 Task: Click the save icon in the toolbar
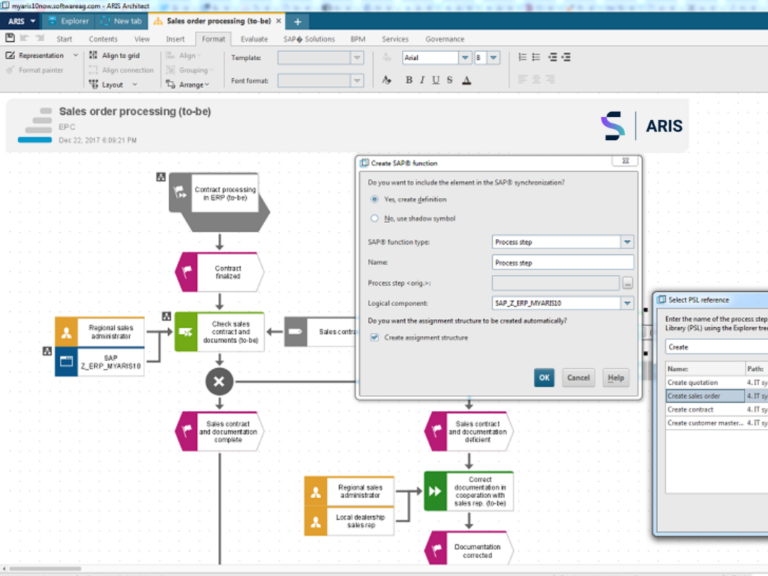tap(11, 38)
